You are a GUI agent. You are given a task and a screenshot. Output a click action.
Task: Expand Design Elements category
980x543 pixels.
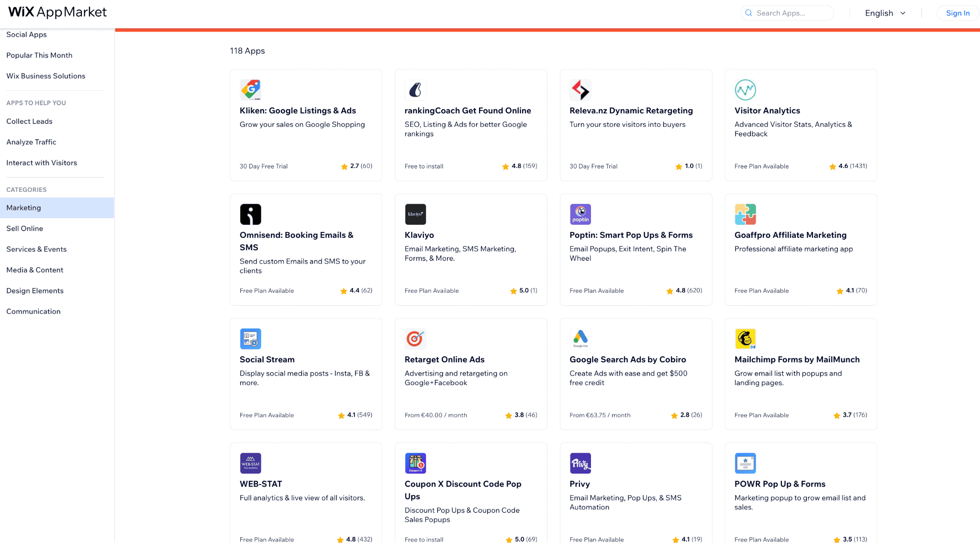click(35, 290)
